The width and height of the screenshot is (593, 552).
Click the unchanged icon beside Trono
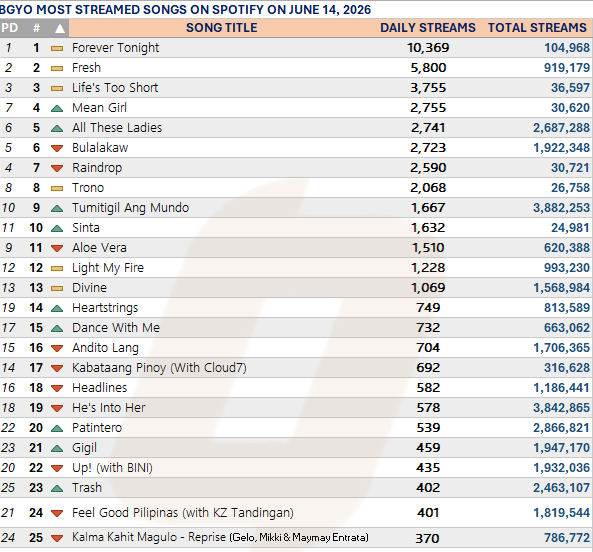coord(57,188)
